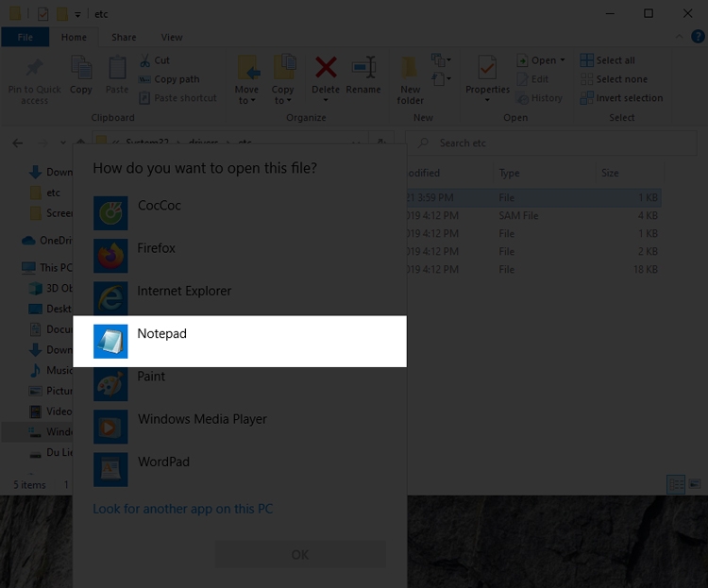Click the Back navigation arrow
The height and width of the screenshot is (588, 708).
[18, 143]
